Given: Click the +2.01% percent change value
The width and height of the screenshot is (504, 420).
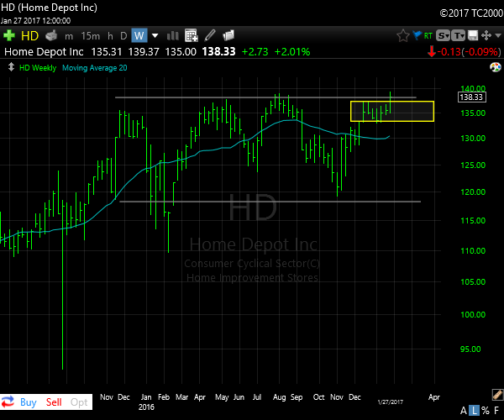Looking at the screenshot, I should click(292, 52).
